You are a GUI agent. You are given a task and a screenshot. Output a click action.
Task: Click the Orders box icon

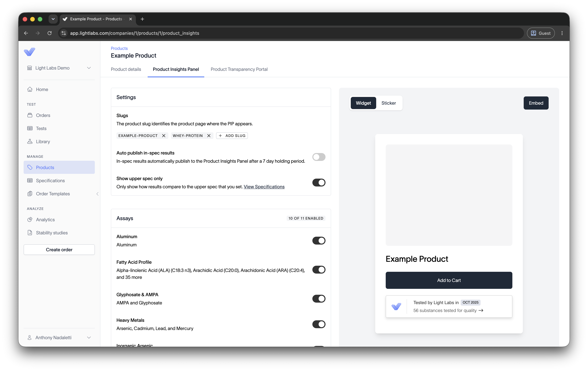tap(30, 115)
